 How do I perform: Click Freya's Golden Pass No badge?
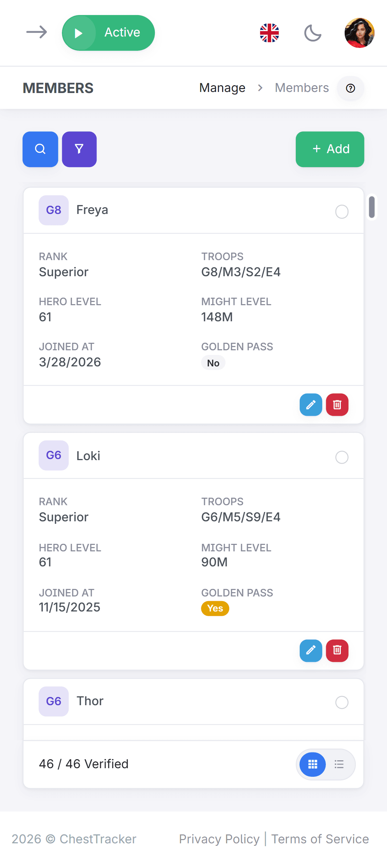click(x=213, y=363)
